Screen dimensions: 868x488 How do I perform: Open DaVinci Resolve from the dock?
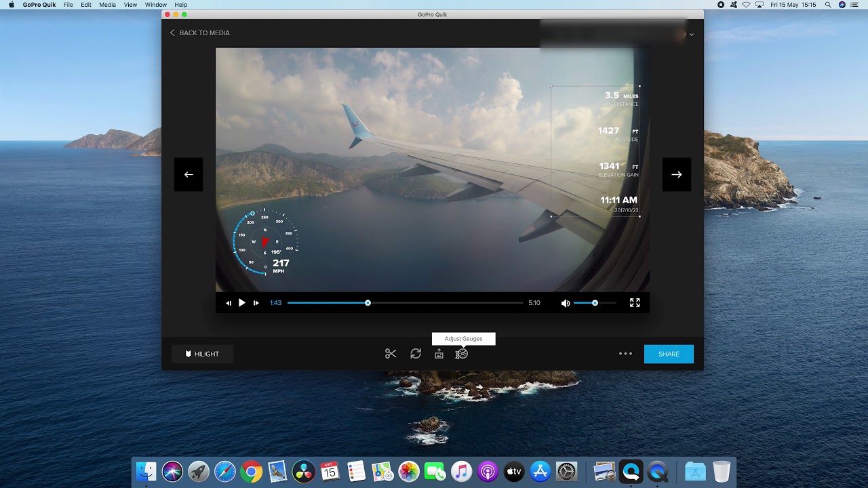303,471
